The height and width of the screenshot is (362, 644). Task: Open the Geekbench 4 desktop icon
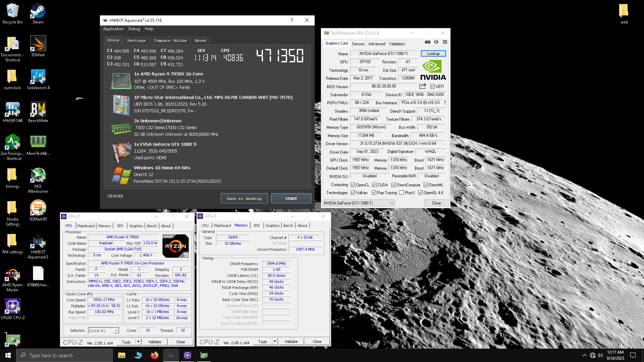click(38, 79)
